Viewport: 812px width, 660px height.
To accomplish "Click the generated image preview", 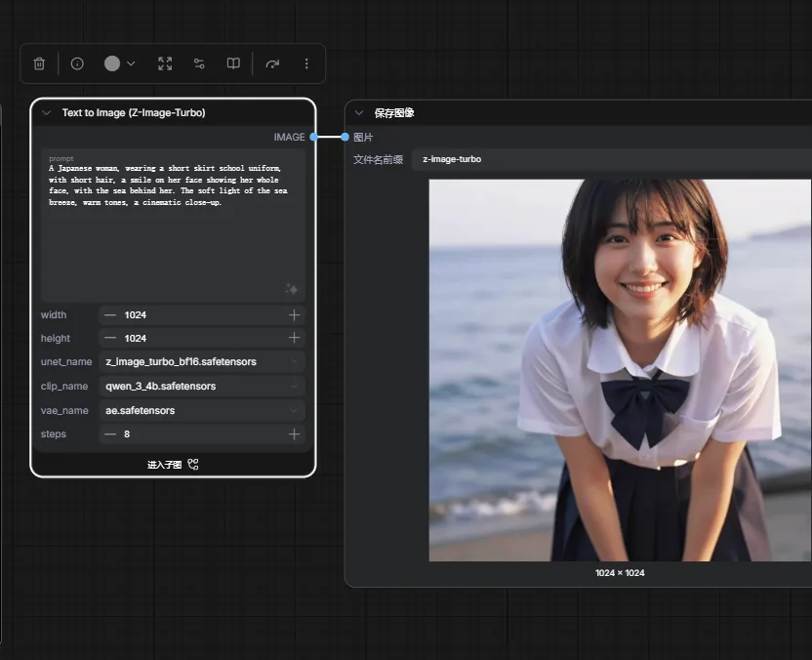I will pos(620,370).
